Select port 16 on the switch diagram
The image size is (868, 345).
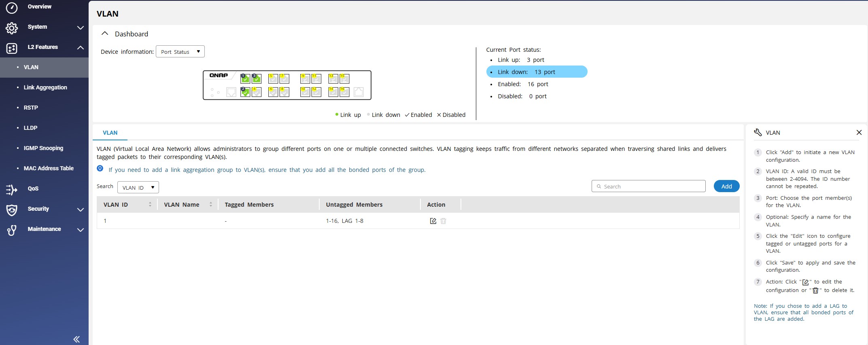(344, 92)
